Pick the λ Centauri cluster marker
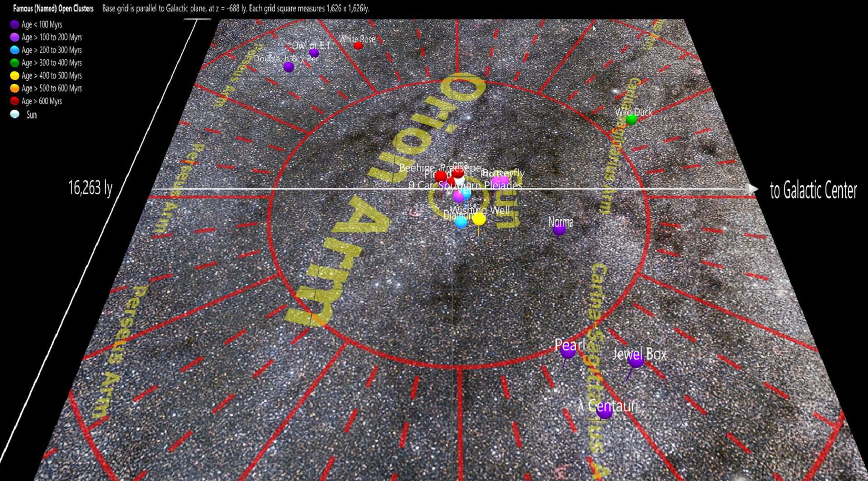The image size is (868, 481). [604, 411]
